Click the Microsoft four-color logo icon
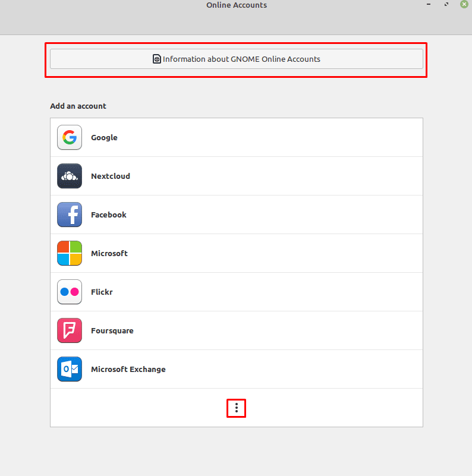Screen dimensions: 472x476 coord(70,253)
